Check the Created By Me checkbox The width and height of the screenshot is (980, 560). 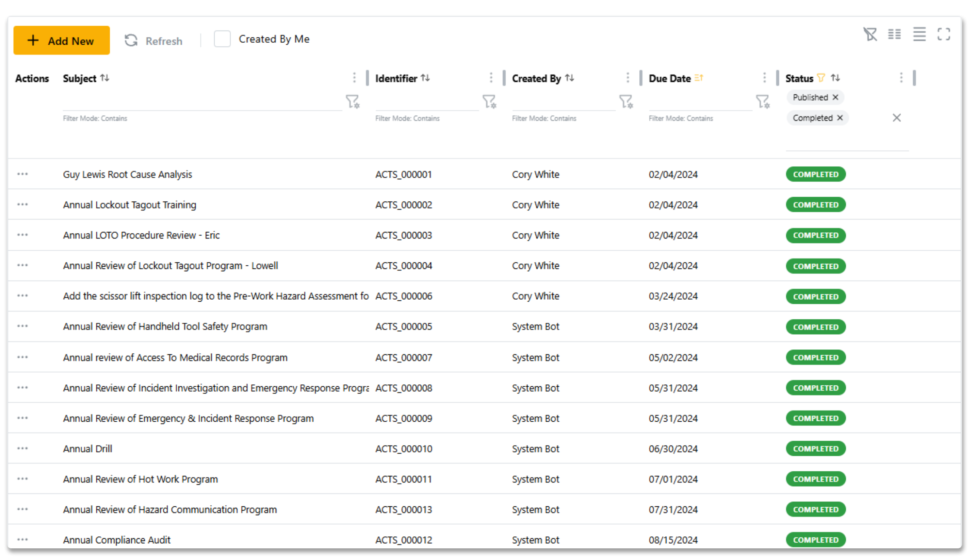[x=222, y=39]
